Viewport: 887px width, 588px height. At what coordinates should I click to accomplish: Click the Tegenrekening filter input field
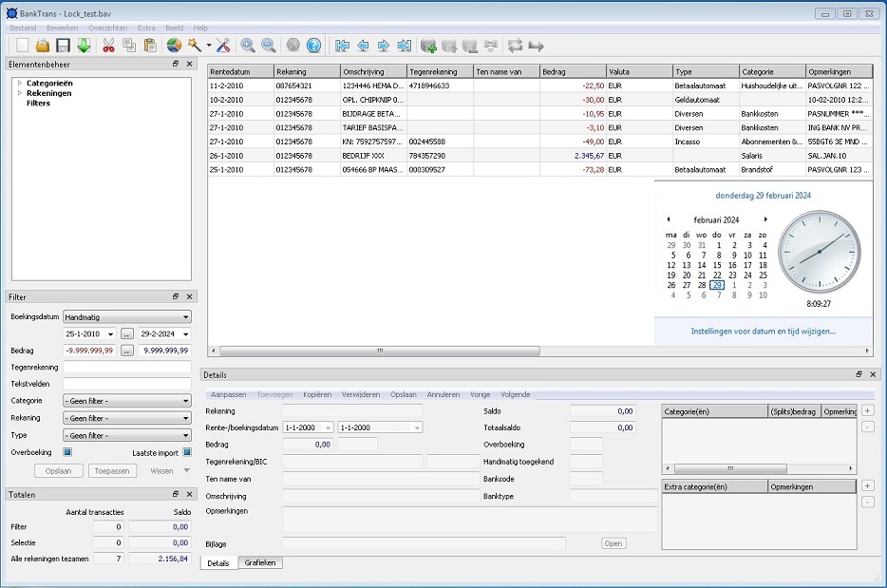click(x=126, y=367)
